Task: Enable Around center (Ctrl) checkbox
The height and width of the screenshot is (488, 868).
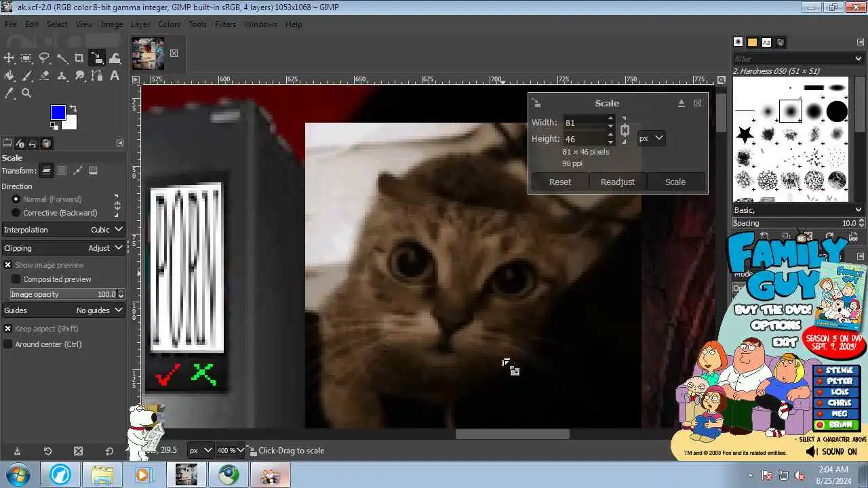Action: [8, 344]
